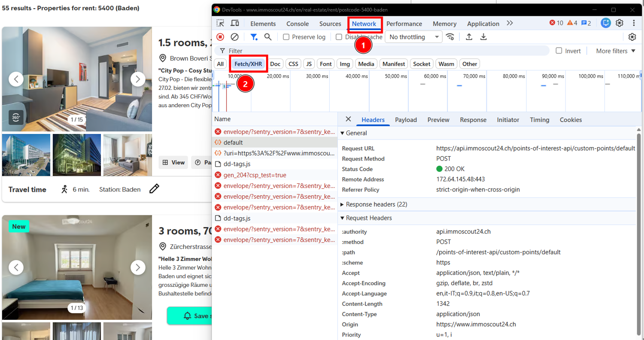Close the request details pane
644x340 pixels.
(x=348, y=119)
